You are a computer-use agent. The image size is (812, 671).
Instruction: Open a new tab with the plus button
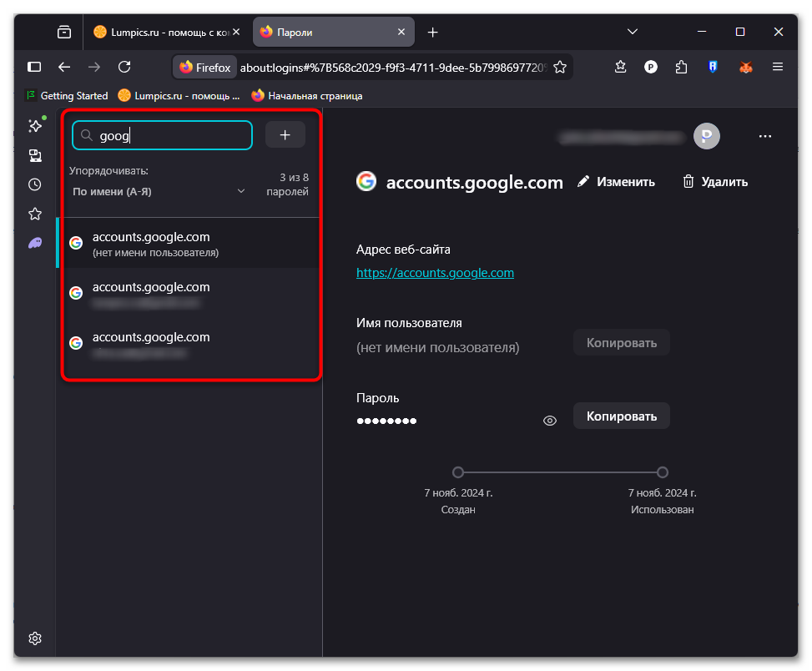coord(432,32)
